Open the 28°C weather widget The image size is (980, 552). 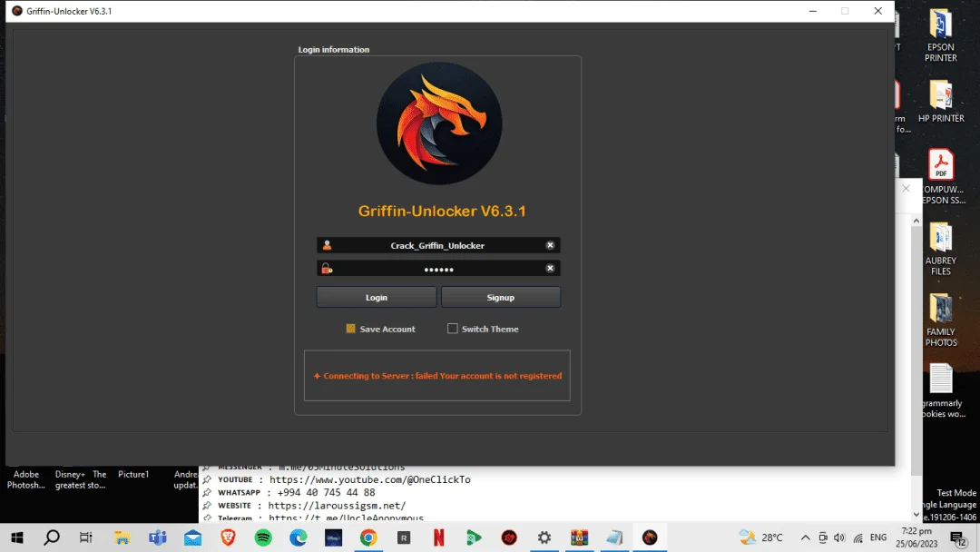point(760,537)
